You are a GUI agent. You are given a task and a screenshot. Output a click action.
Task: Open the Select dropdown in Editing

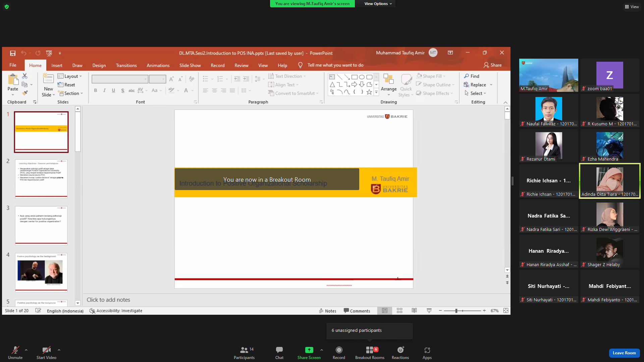point(475,93)
